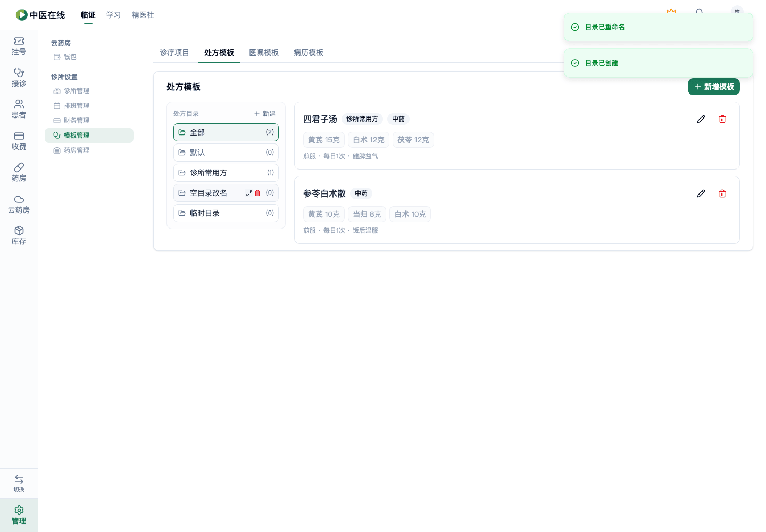Viewport: 766px width, 532px height.
Task: Go to 模板管理 menu item
Action: click(x=89, y=136)
